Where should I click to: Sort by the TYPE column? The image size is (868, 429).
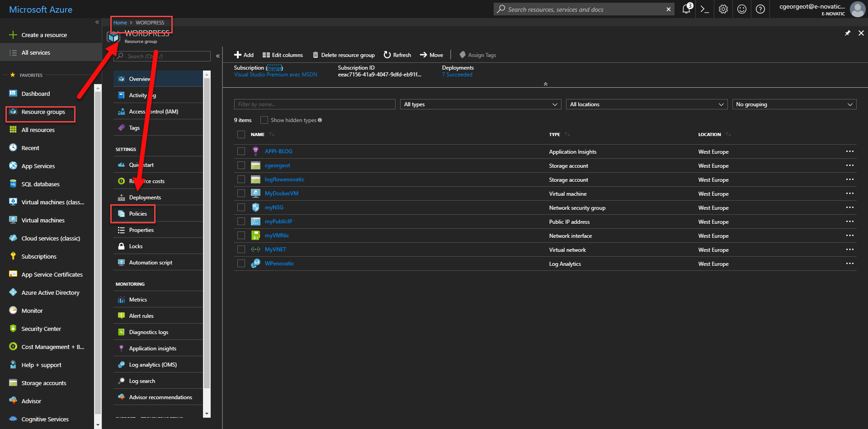coord(555,135)
